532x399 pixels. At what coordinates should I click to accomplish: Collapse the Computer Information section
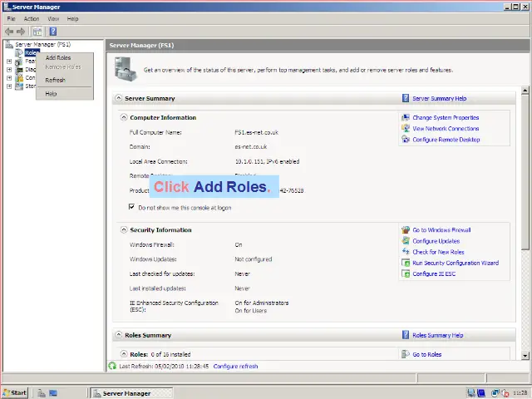[x=124, y=117]
